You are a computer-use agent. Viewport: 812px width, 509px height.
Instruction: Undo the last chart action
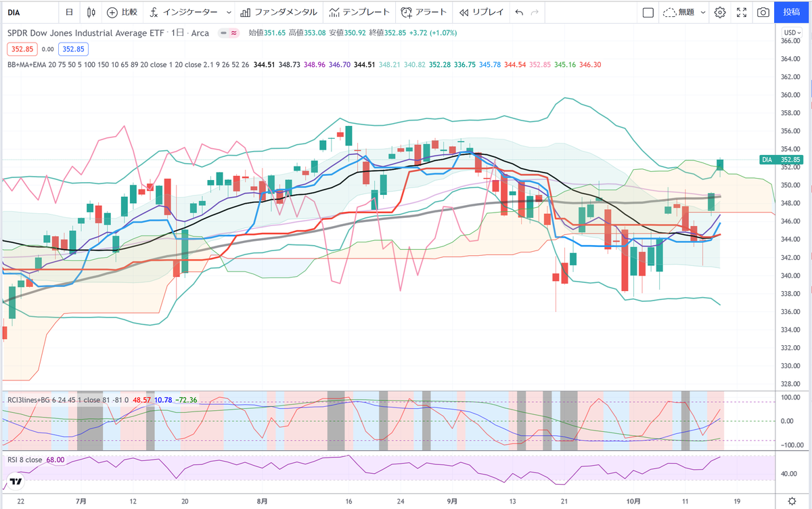tap(519, 12)
